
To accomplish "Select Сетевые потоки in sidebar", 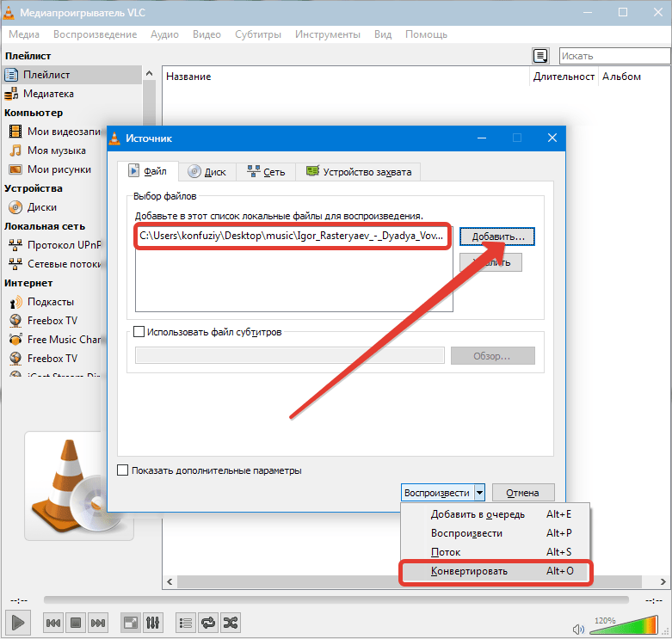I will point(55,263).
